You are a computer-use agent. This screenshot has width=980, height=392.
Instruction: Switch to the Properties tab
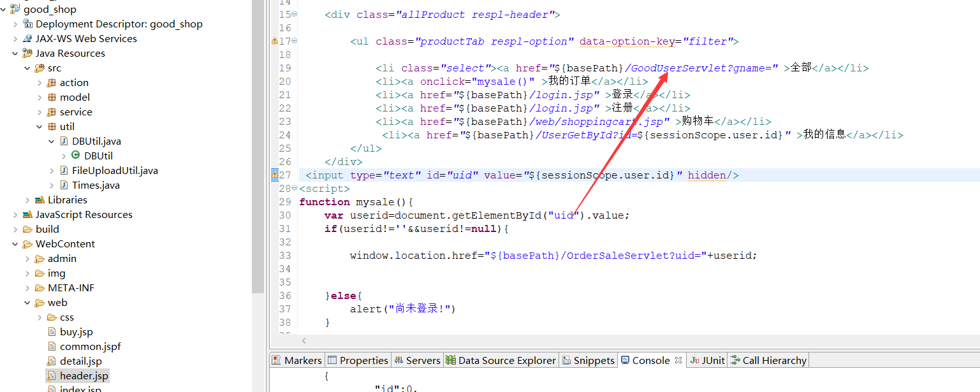coord(358,360)
